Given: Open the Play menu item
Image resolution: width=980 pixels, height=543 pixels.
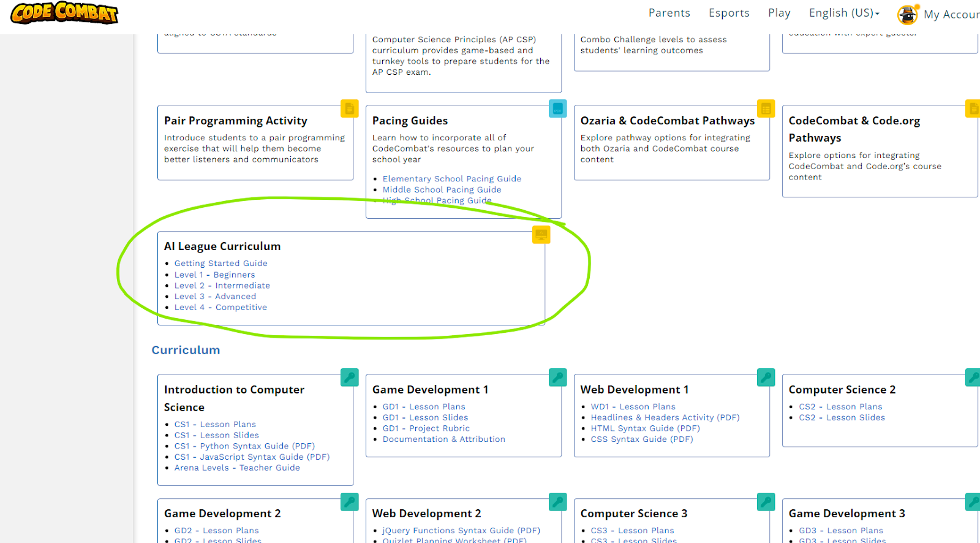Looking at the screenshot, I should coord(779,13).
